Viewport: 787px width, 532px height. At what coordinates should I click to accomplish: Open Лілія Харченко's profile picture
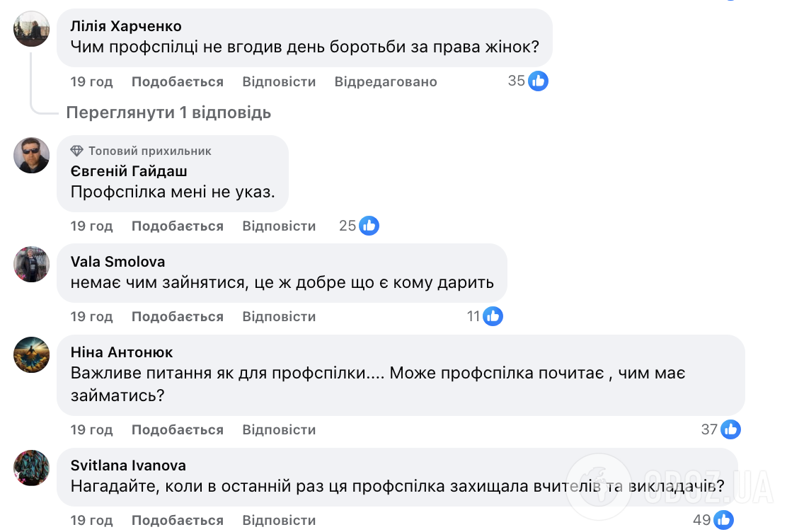[x=31, y=28]
